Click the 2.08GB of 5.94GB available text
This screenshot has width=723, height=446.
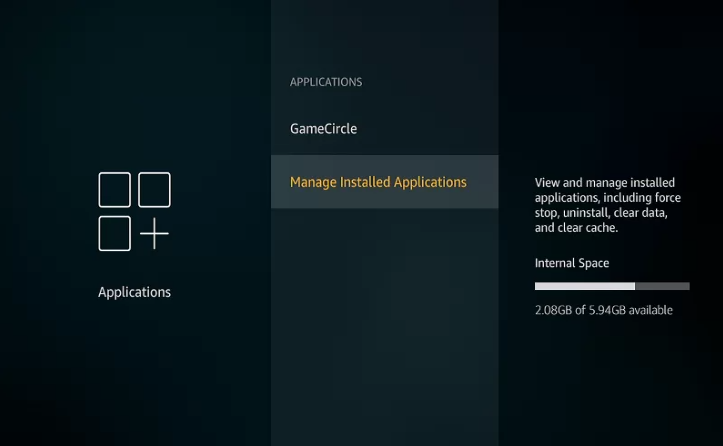604,310
